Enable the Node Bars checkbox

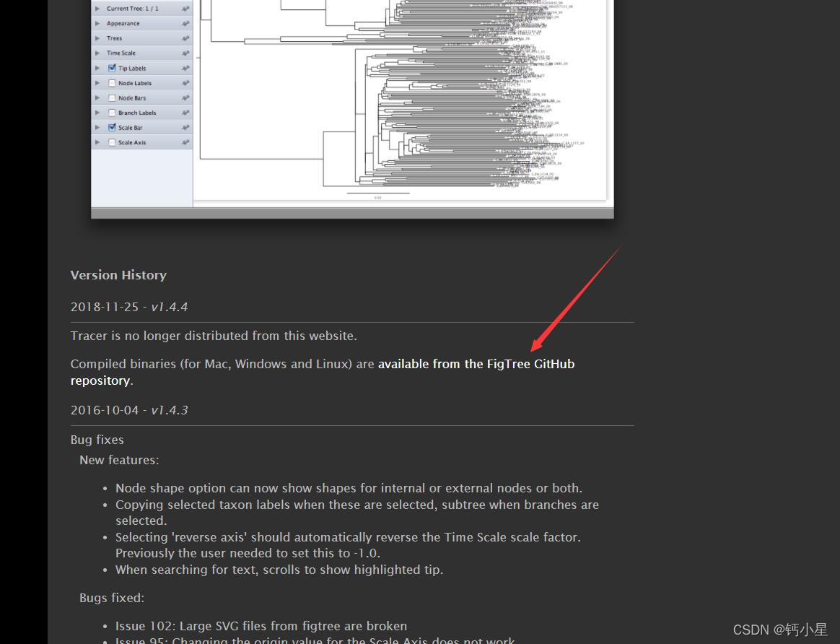112,98
